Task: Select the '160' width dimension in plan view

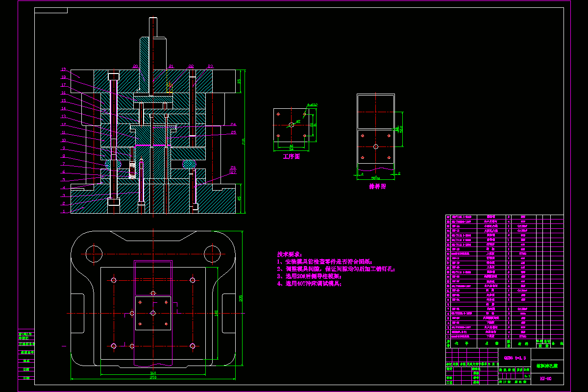Action: tap(153, 373)
